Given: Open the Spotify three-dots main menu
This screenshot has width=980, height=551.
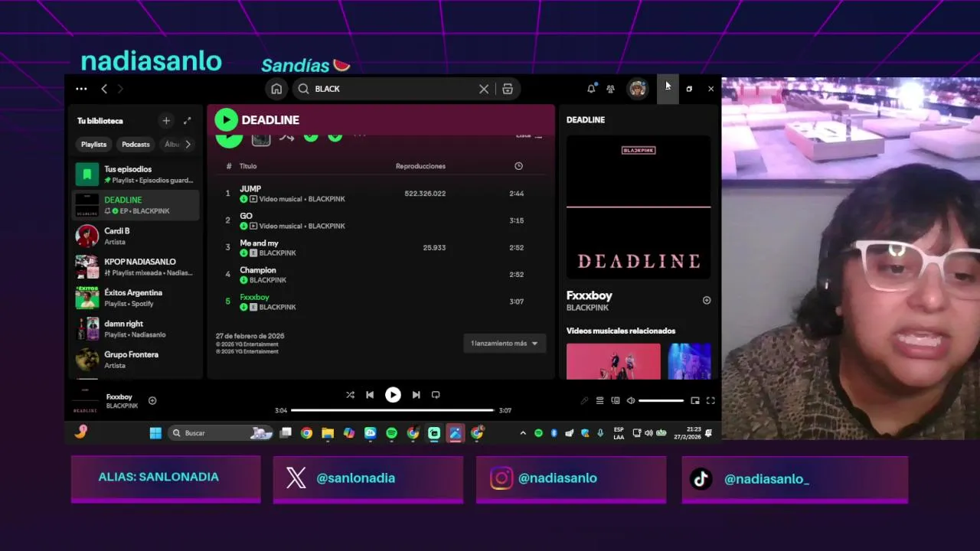Looking at the screenshot, I should pos(81,89).
